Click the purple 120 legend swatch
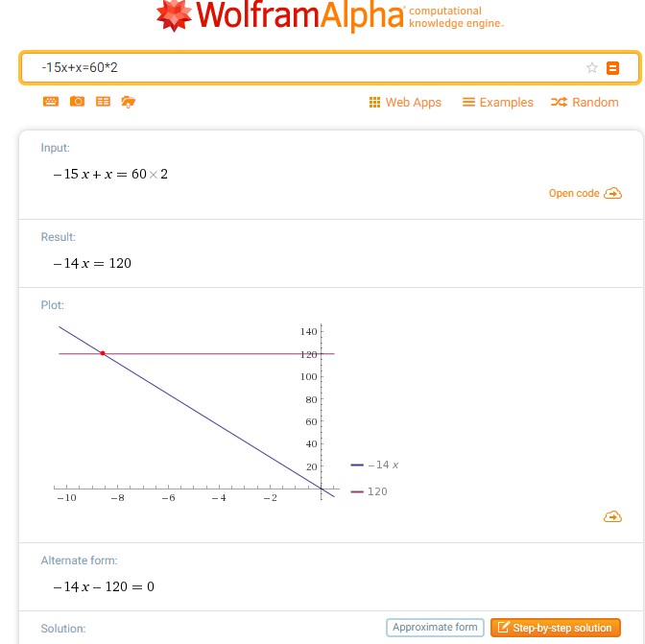The width and height of the screenshot is (645, 644). (357, 491)
